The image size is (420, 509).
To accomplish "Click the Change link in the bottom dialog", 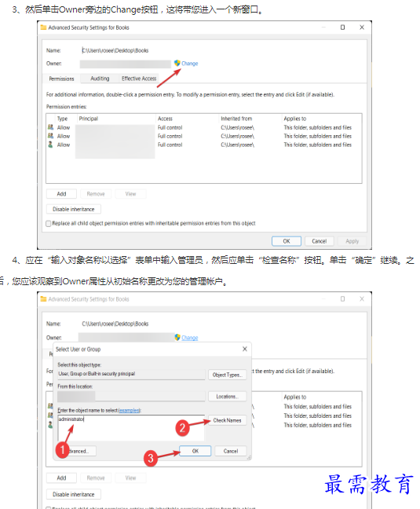I will 190,338.
